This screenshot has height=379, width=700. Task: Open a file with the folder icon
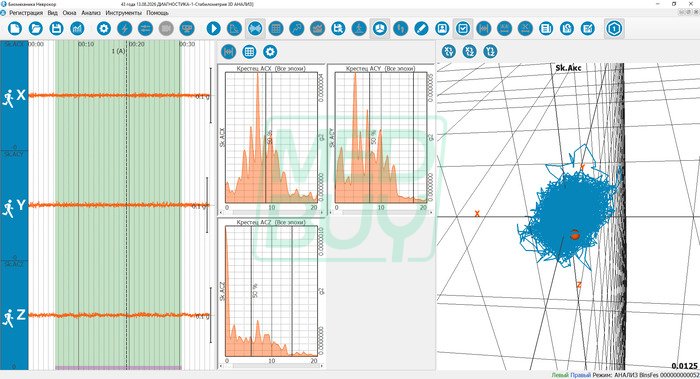point(36,29)
